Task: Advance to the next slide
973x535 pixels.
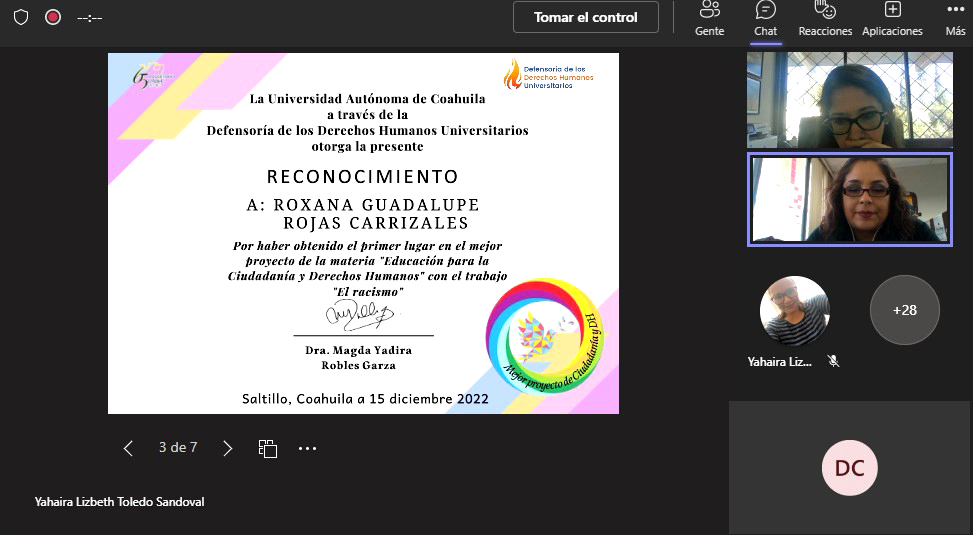Action: click(228, 448)
